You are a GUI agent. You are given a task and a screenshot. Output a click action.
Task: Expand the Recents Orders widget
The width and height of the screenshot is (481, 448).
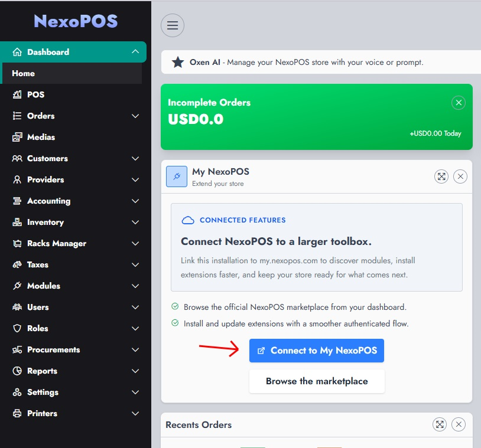[440, 424]
